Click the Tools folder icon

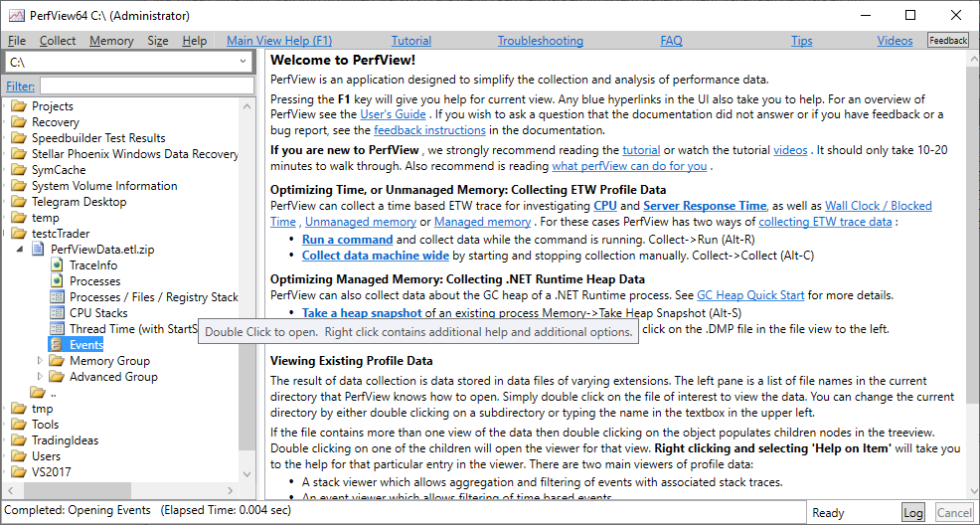19,425
